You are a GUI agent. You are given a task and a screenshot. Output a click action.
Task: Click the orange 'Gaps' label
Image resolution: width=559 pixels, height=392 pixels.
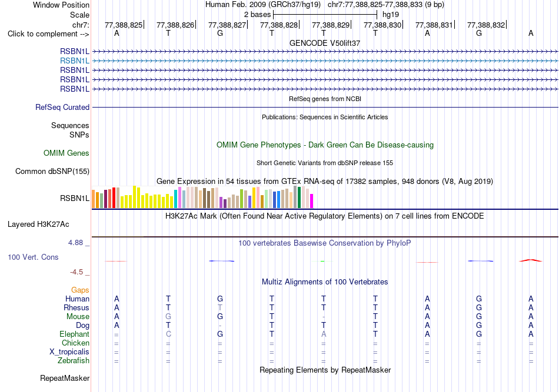pyautogui.click(x=80, y=290)
